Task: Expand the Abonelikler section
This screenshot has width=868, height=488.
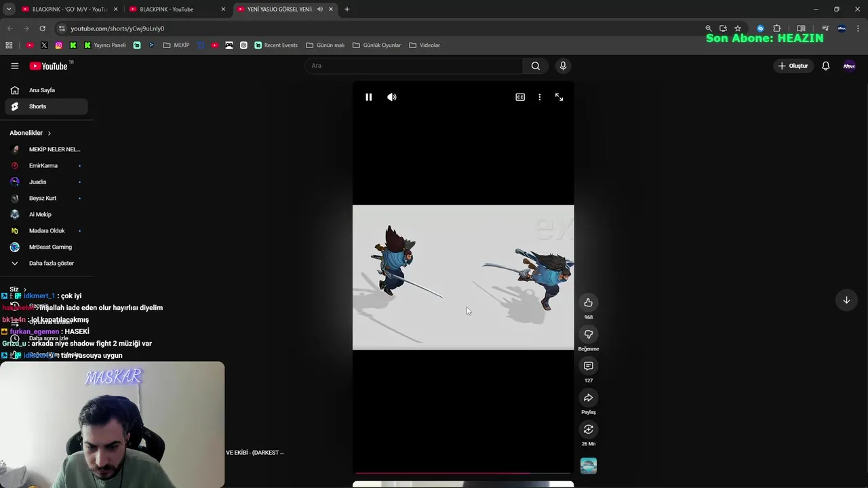Action: click(x=31, y=133)
